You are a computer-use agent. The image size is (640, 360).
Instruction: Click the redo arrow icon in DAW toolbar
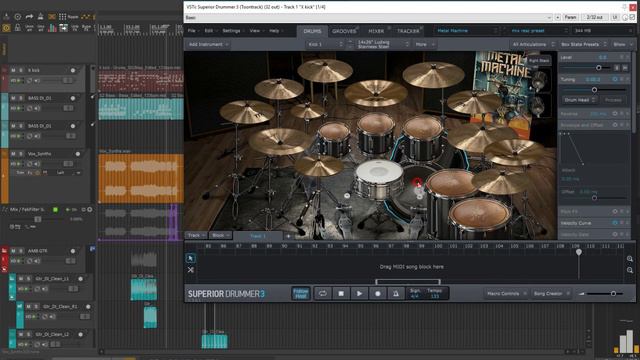click(x=29, y=17)
